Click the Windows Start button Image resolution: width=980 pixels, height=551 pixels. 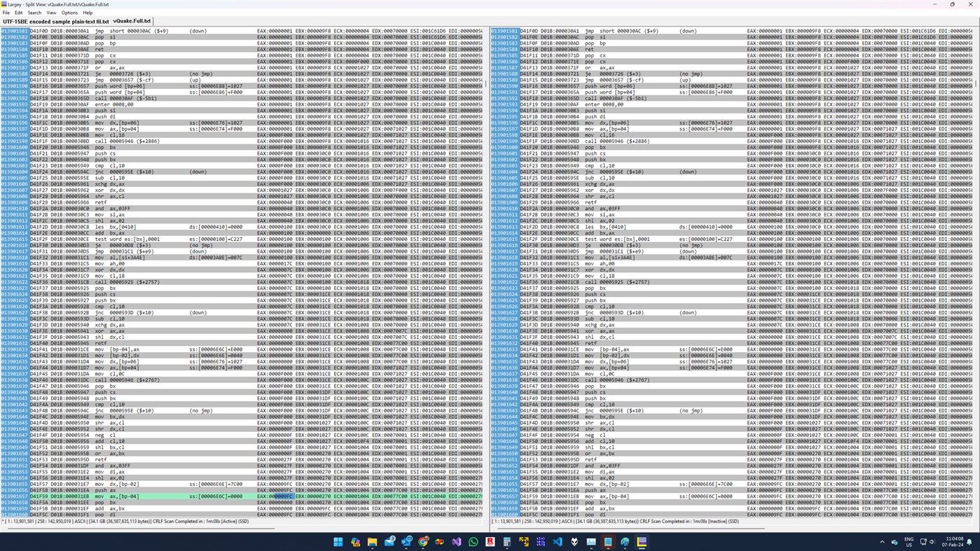pyautogui.click(x=338, y=541)
